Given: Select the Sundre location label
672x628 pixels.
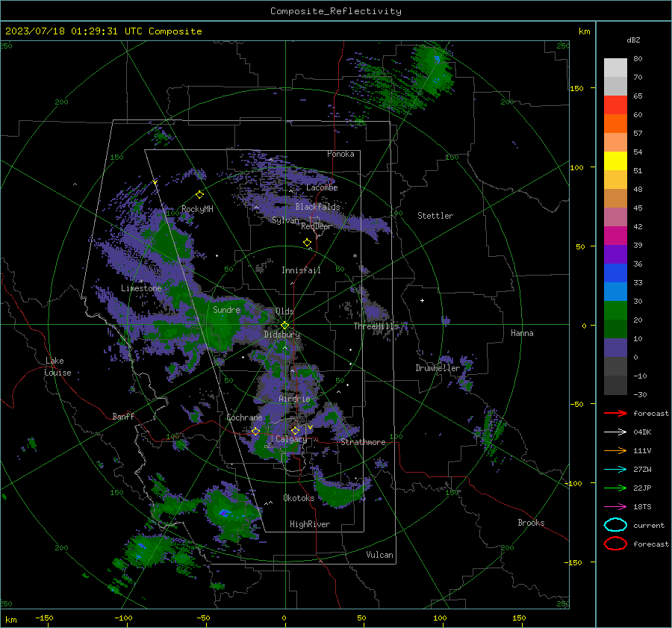Looking at the screenshot, I should tap(227, 310).
